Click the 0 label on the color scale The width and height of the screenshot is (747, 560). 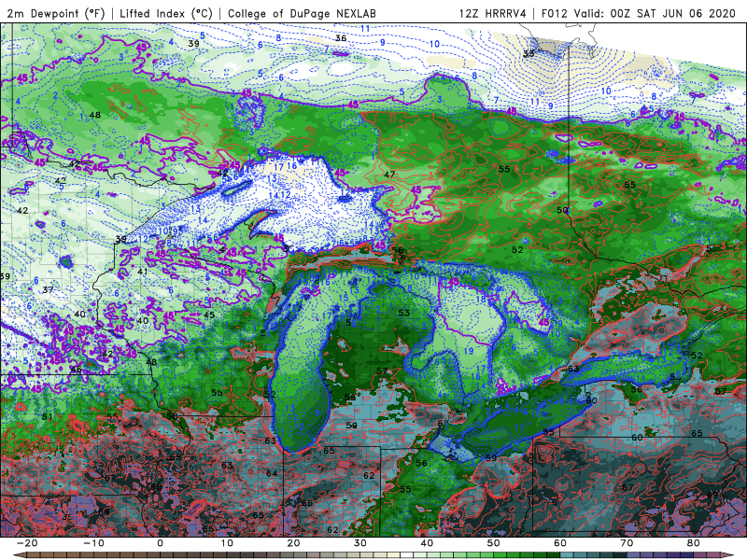click(x=160, y=543)
